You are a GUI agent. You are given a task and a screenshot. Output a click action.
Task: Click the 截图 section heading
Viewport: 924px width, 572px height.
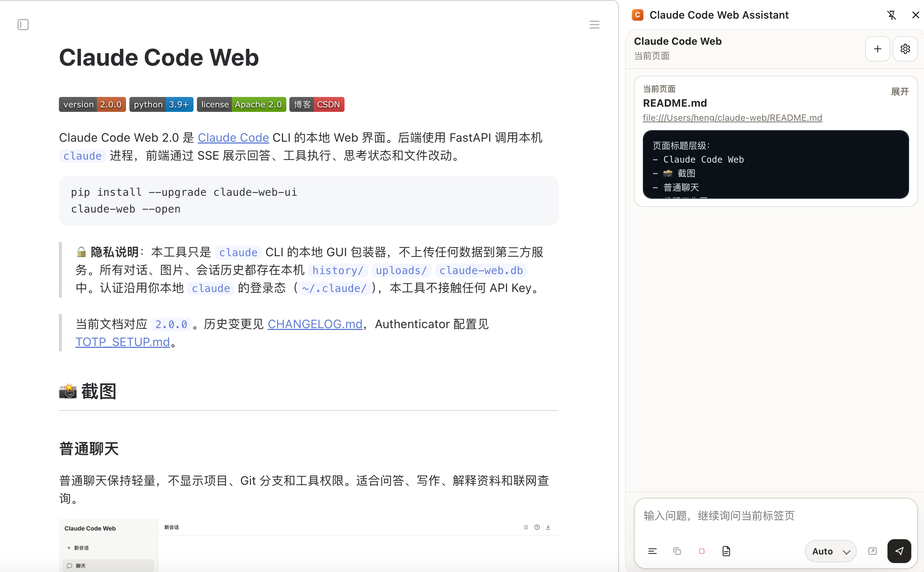click(x=88, y=391)
